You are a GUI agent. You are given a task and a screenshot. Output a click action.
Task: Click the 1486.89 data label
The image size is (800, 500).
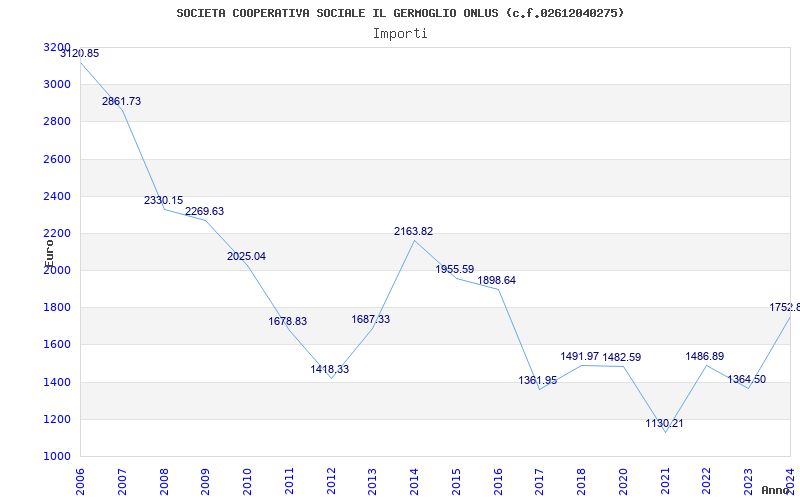pyautogui.click(x=705, y=357)
